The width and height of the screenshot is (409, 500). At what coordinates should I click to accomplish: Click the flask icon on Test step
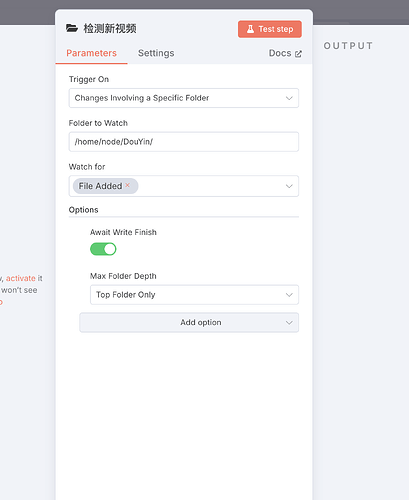coord(250,29)
